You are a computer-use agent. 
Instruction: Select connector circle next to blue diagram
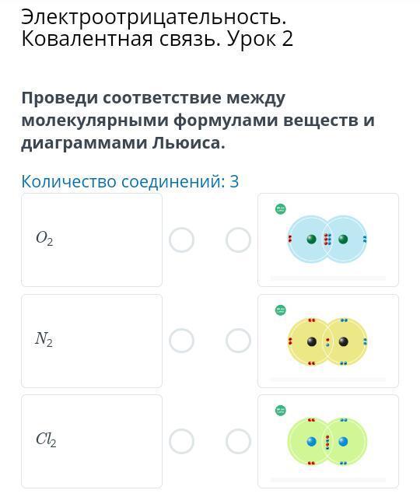[238, 240]
